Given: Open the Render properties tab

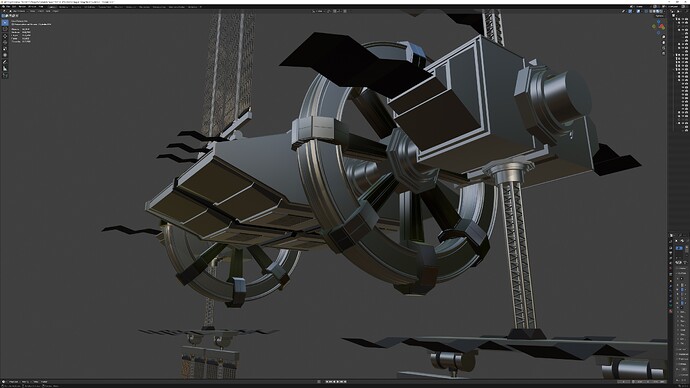Looking at the screenshot, I should tap(671, 248).
